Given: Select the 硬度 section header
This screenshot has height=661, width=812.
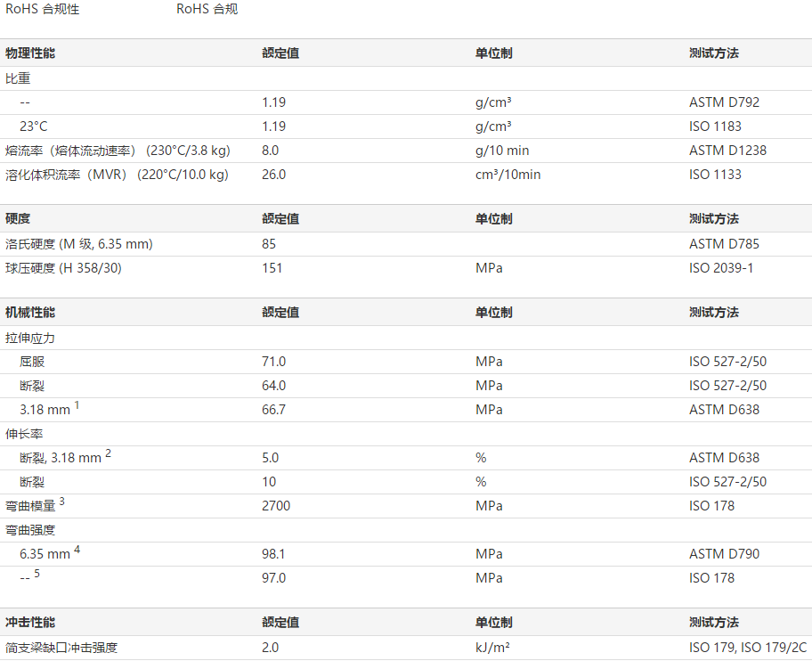Looking at the screenshot, I should coord(18,219).
